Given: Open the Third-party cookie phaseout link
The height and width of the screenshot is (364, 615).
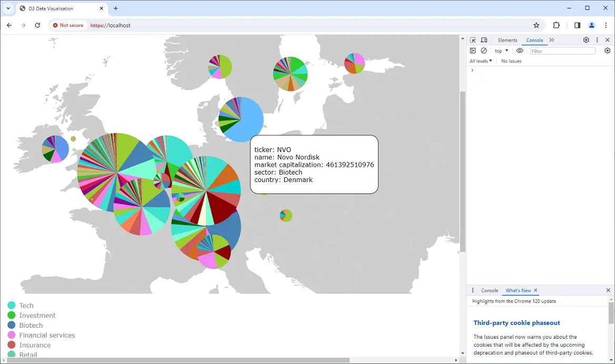Looking at the screenshot, I should pos(517,323).
